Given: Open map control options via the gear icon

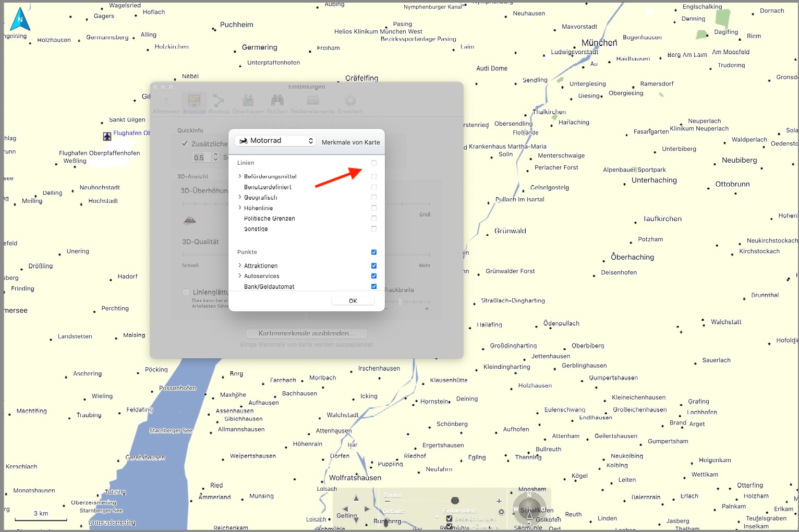Looking at the screenshot, I should pos(501,512).
